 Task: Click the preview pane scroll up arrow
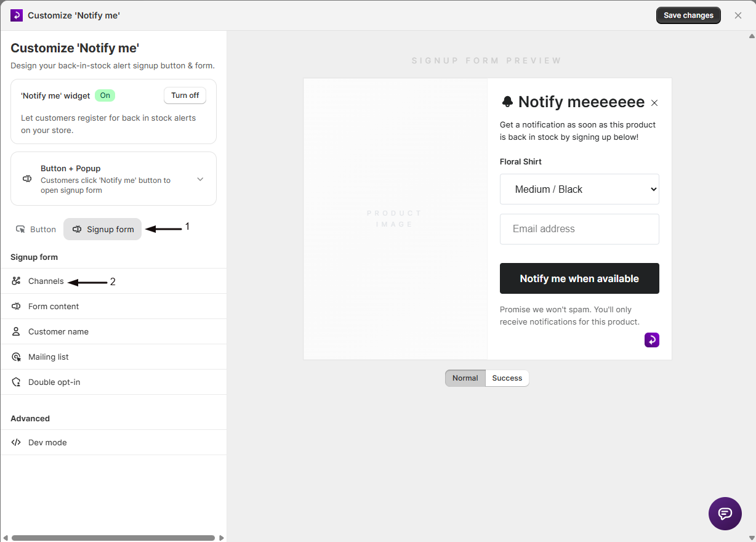click(752, 36)
